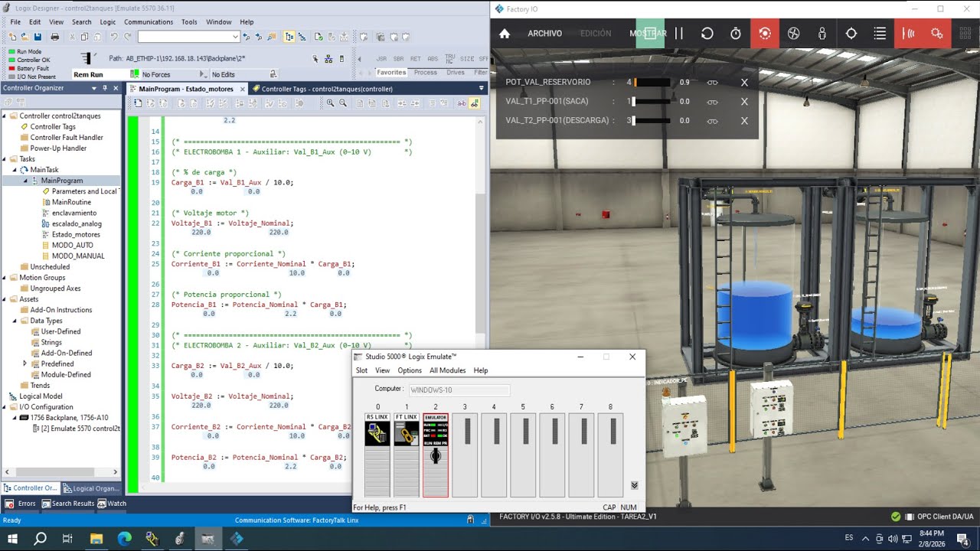
Task: Open the Factory IO home screen icon
Action: coord(505,34)
